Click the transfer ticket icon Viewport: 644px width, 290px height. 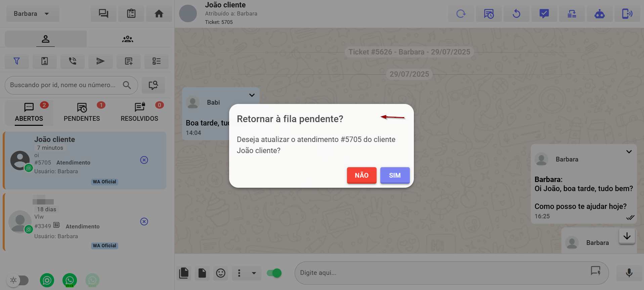pos(572,14)
